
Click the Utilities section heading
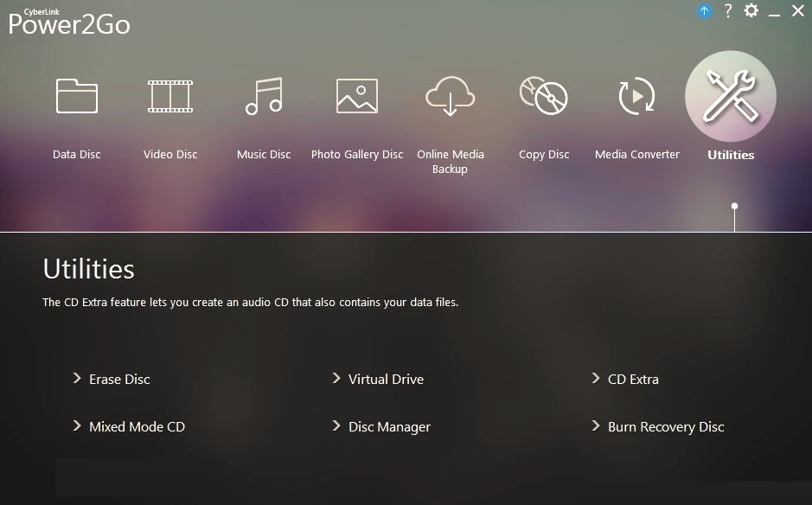pyautogui.click(x=89, y=269)
